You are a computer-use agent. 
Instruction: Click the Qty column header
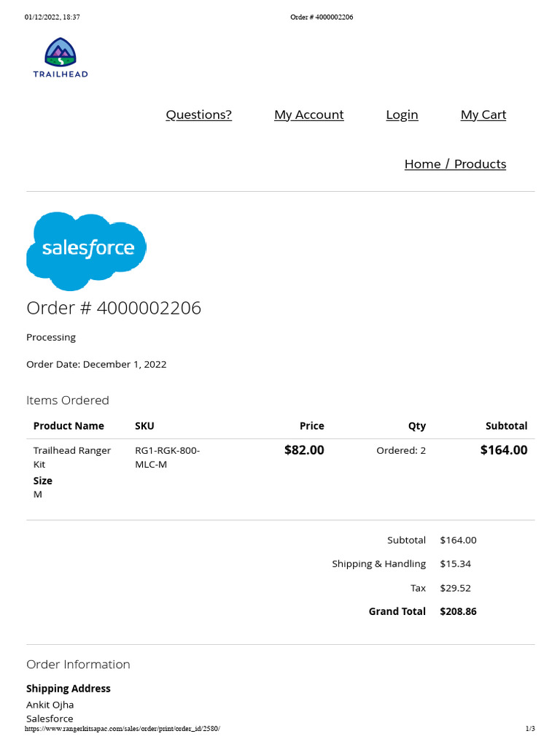(416, 426)
